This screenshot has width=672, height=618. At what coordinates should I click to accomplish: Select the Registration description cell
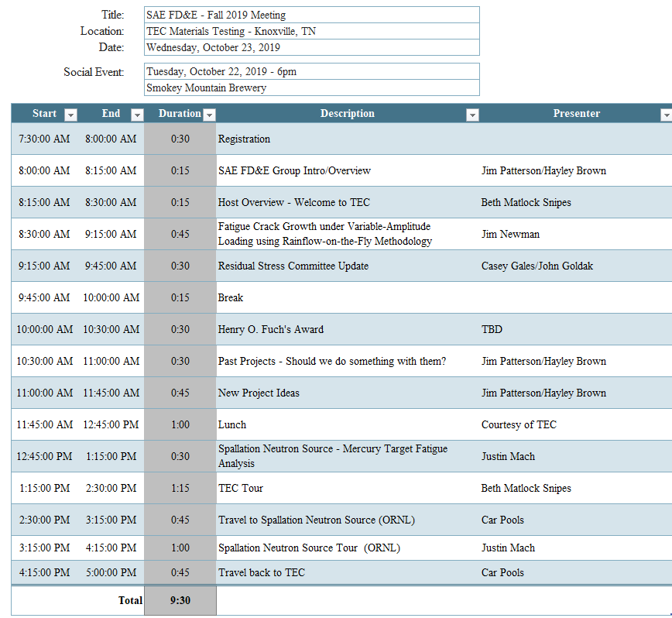pos(345,139)
